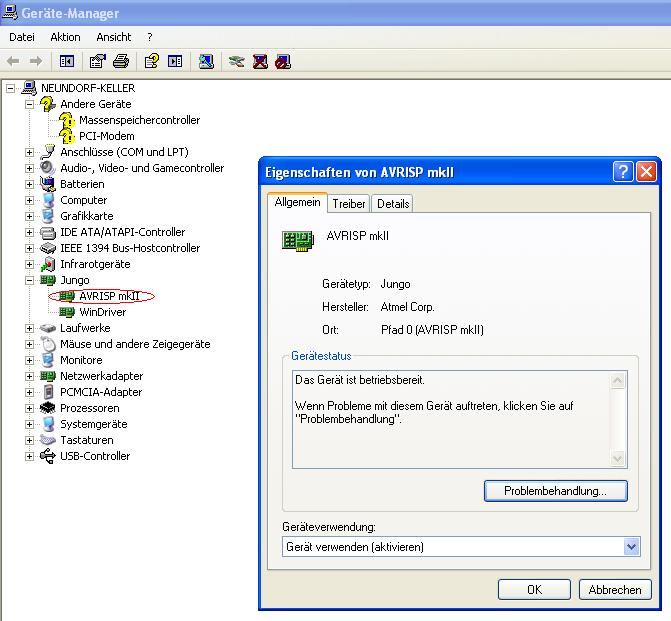Select AVRISP mkII in the device tree
The height and width of the screenshot is (621, 671).
point(110,296)
